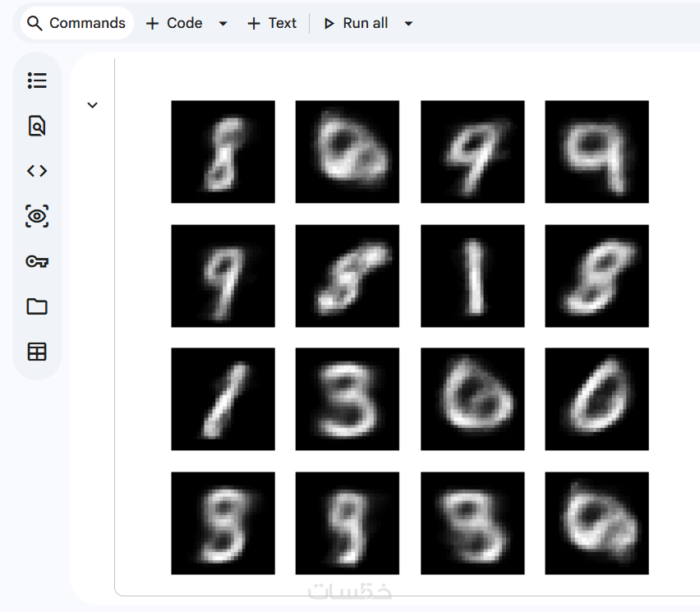
Task: Select the digit three image in row three
Action: click(348, 399)
